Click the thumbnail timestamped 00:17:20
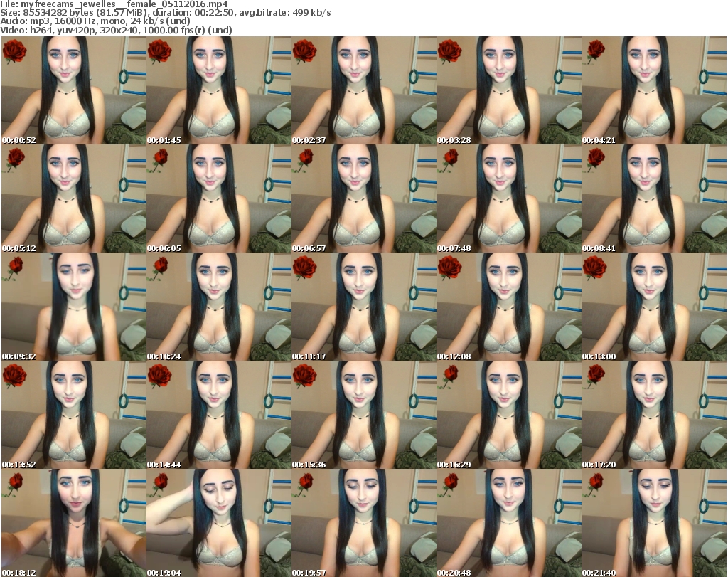 (x=653, y=415)
